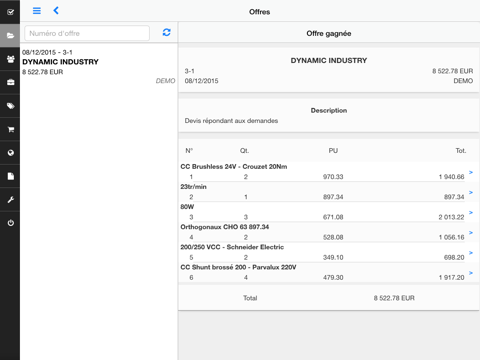Viewport: 480px width, 360px height.
Task: Click the DEMO label in the offers list
Action: click(x=165, y=81)
